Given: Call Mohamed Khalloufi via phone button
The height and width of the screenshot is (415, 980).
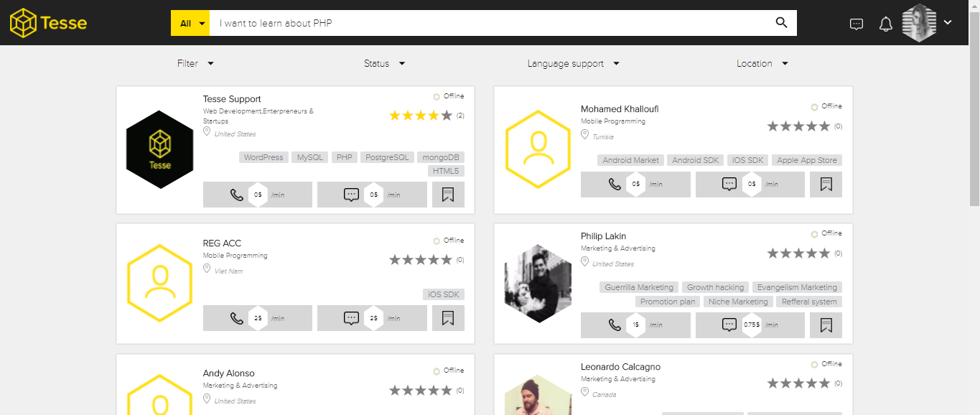Looking at the screenshot, I should 635,185.
